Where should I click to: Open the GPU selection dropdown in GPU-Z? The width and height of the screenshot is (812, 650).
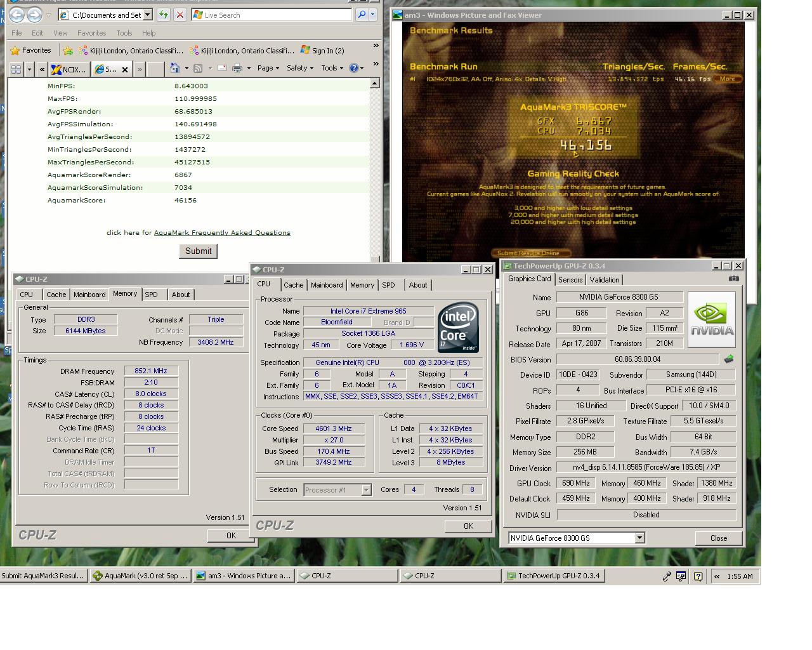point(639,538)
